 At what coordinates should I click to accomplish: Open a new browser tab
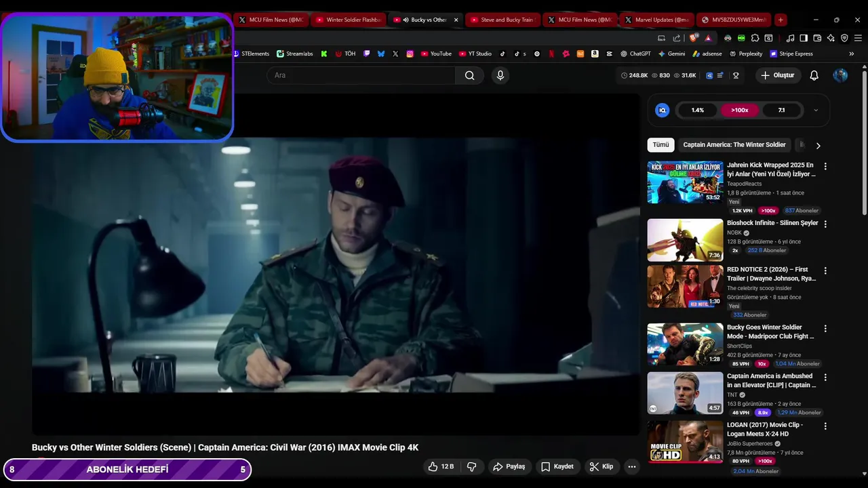pos(781,20)
